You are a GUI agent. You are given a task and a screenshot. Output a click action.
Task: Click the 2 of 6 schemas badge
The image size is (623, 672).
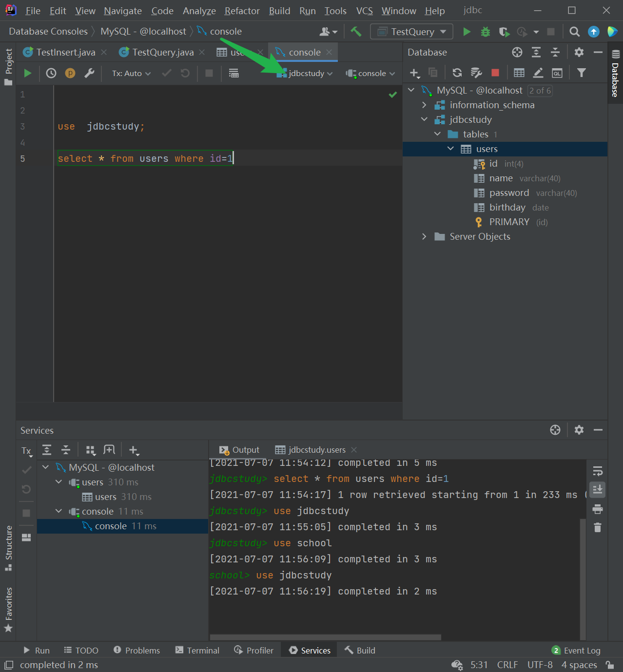pos(540,90)
